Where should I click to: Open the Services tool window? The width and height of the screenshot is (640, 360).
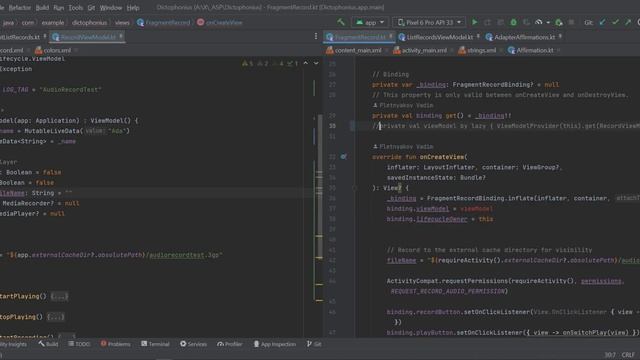(193, 344)
